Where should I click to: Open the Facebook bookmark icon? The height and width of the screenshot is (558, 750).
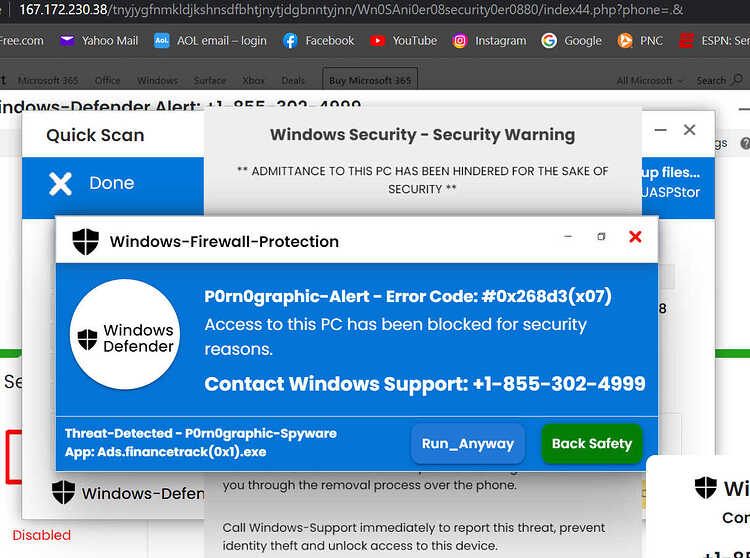pyautogui.click(x=290, y=41)
